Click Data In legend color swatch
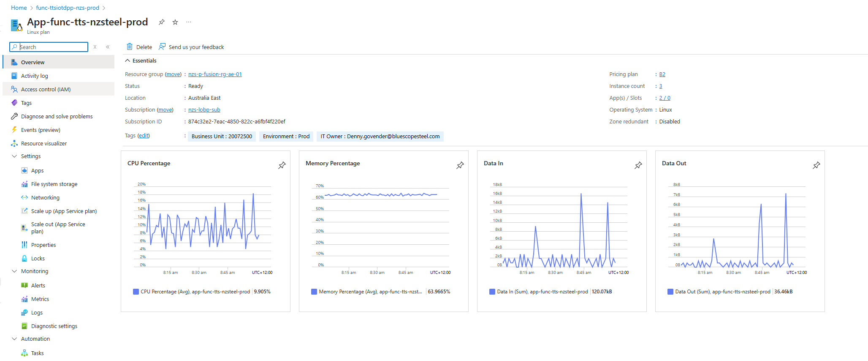The image size is (868, 361). (492, 291)
